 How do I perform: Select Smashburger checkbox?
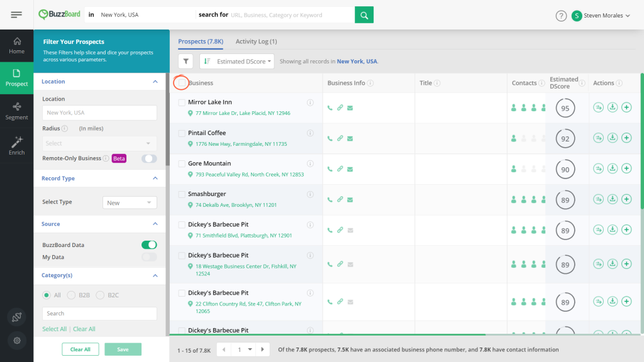pos(182,194)
